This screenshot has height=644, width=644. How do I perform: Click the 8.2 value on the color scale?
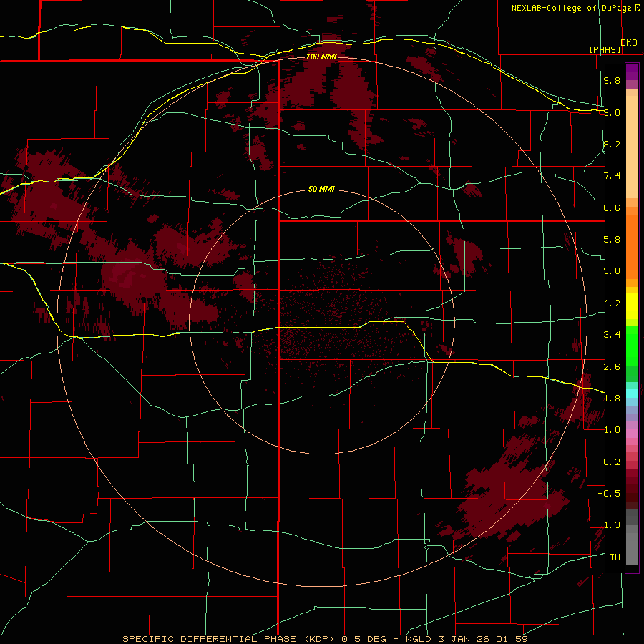click(612, 144)
